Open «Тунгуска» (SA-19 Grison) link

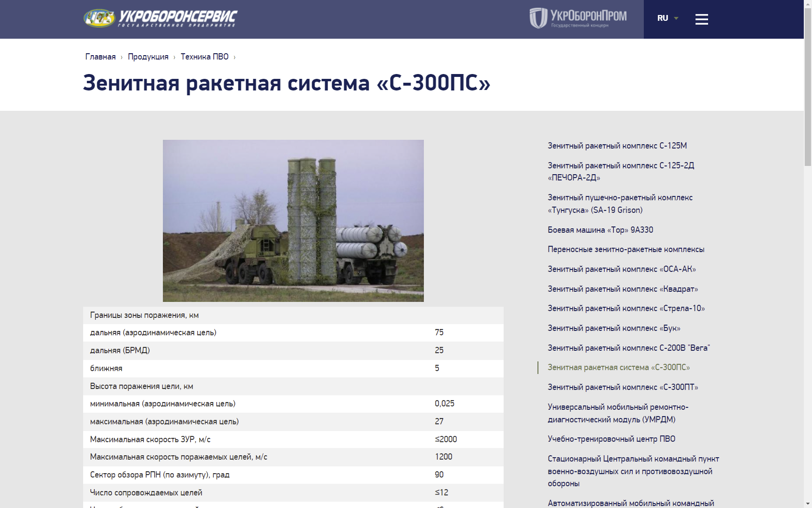coord(620,204)
